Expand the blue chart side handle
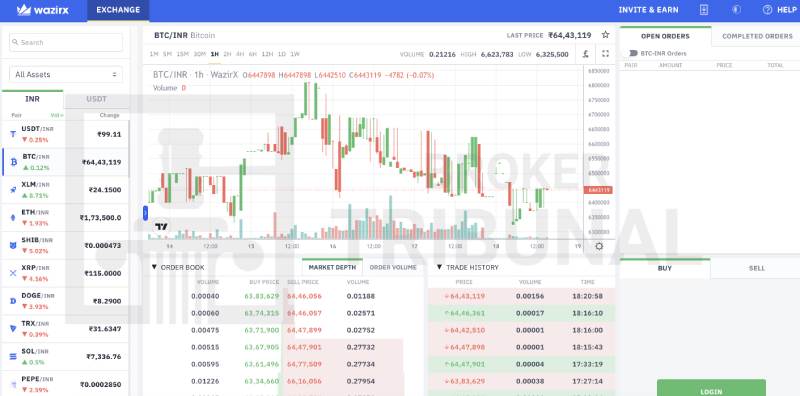 click(x=145, y=213)
